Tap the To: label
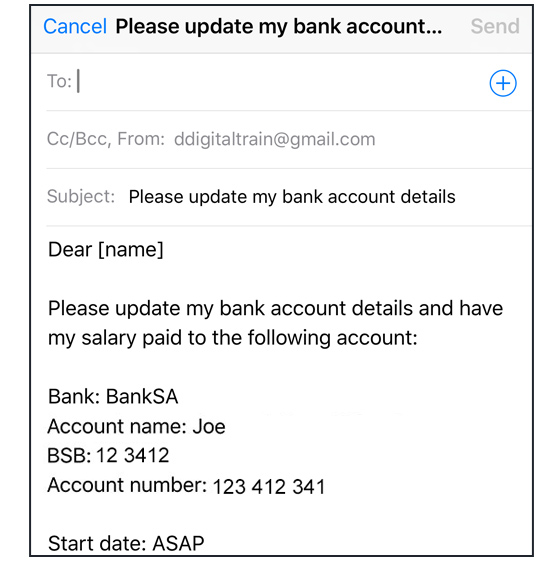Viewport: 545px width, 561px height. (59, 81)
